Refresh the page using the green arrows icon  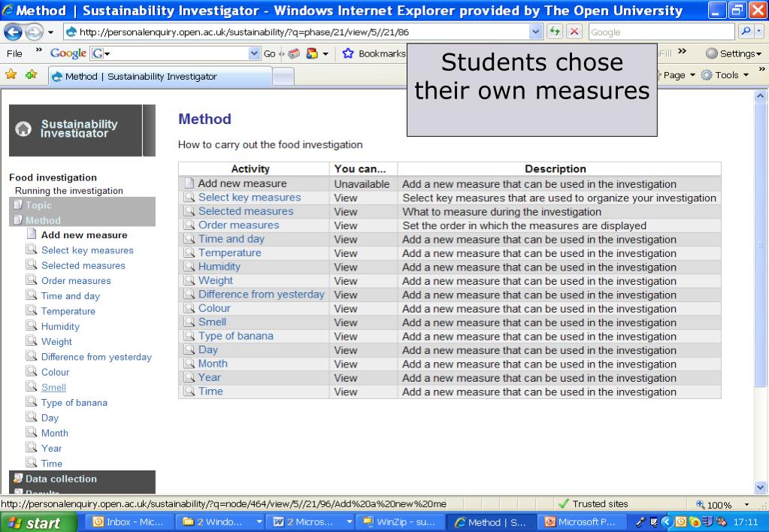point(555,32)
